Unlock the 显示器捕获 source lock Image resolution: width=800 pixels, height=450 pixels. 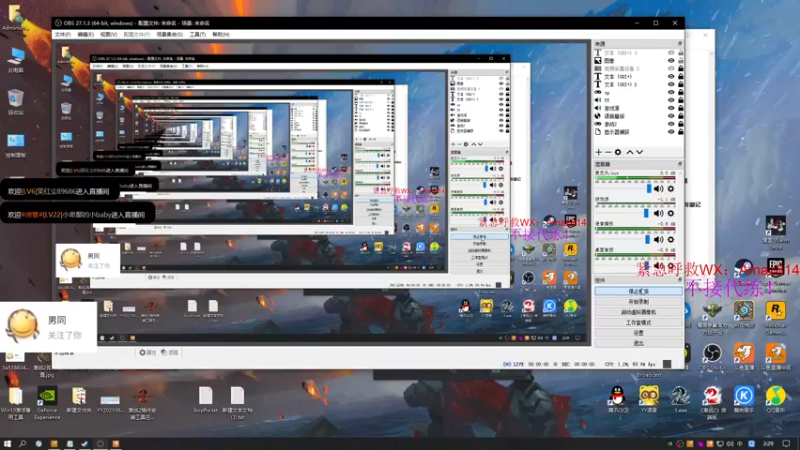[x=681, y=132]
